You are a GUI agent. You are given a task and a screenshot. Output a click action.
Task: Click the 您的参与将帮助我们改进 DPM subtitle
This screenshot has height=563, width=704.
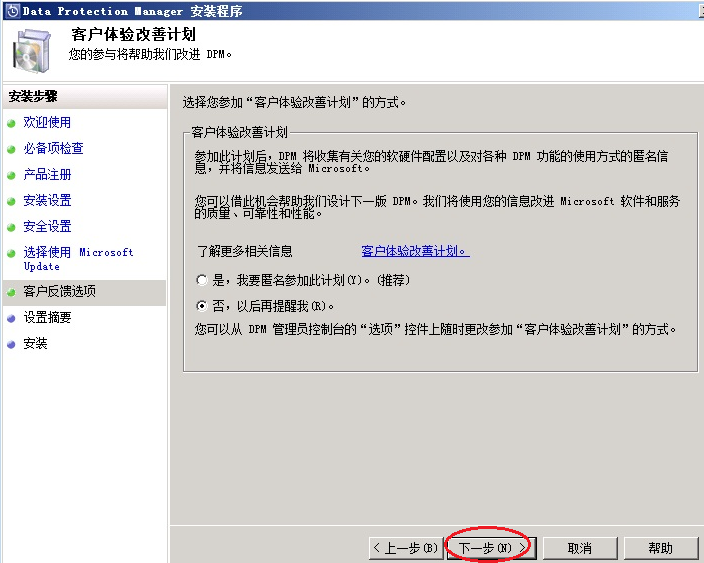150,54
